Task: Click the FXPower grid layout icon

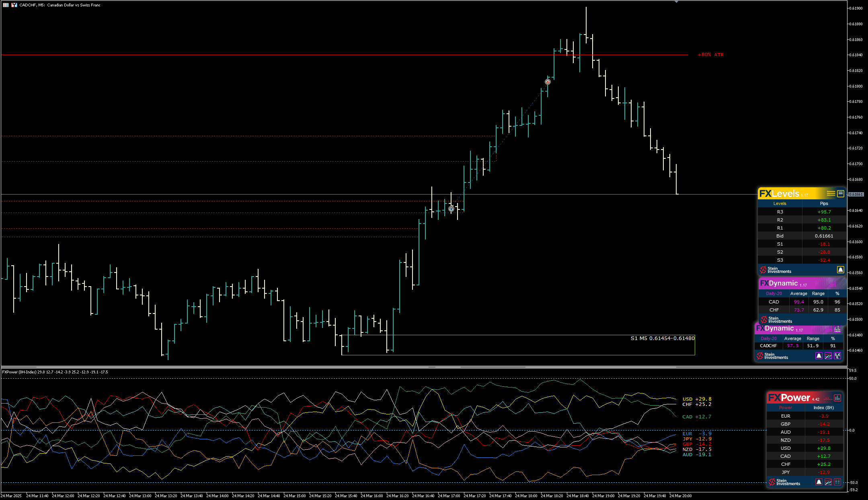Action: click(x=837, y=482)
